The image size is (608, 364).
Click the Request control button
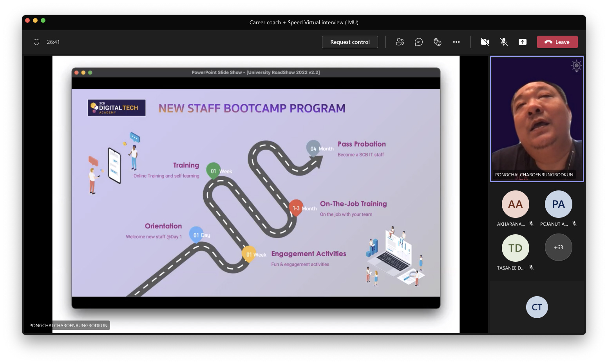(350, 42)
